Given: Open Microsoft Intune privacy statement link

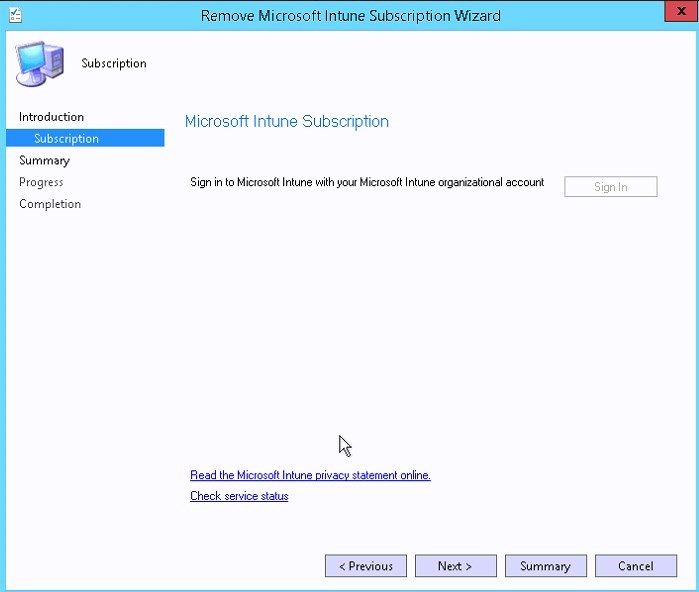Looking at the screenshot, I should point(310,475).
